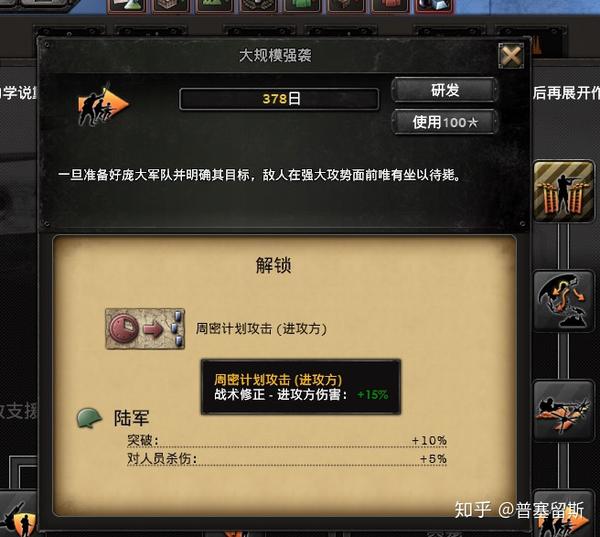Select the prone machine gunner doctrine node
Screen dimensions: 600x537
(x=563, y=411)
